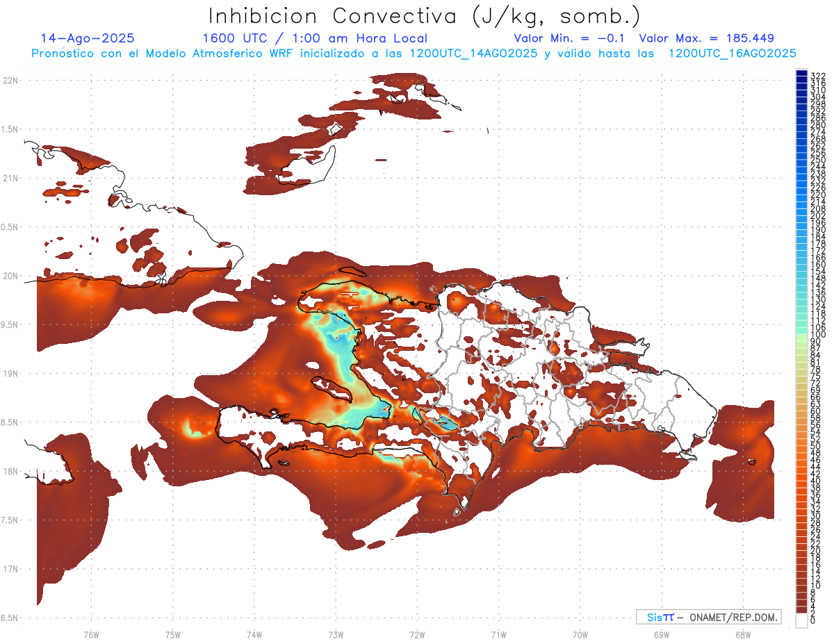Click the longitude label "69W"
The image size is (834, 644).
tap(661, 634)
